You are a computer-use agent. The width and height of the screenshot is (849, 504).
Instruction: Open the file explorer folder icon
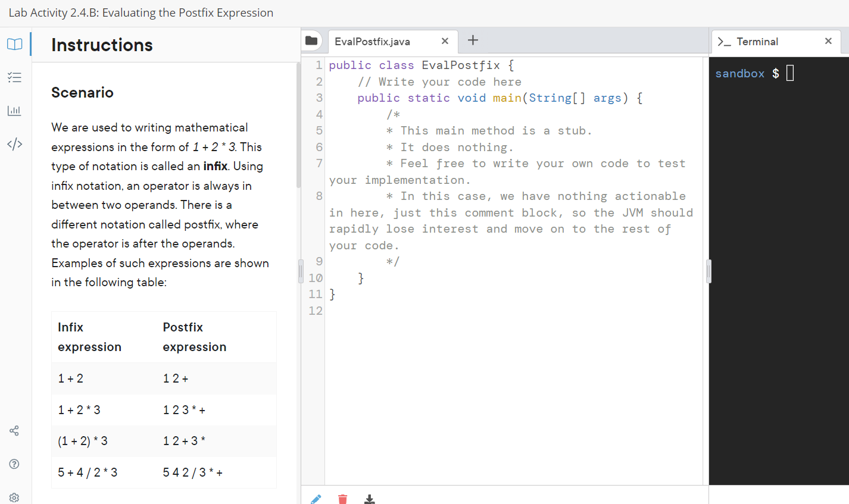[x=311, y=40]
